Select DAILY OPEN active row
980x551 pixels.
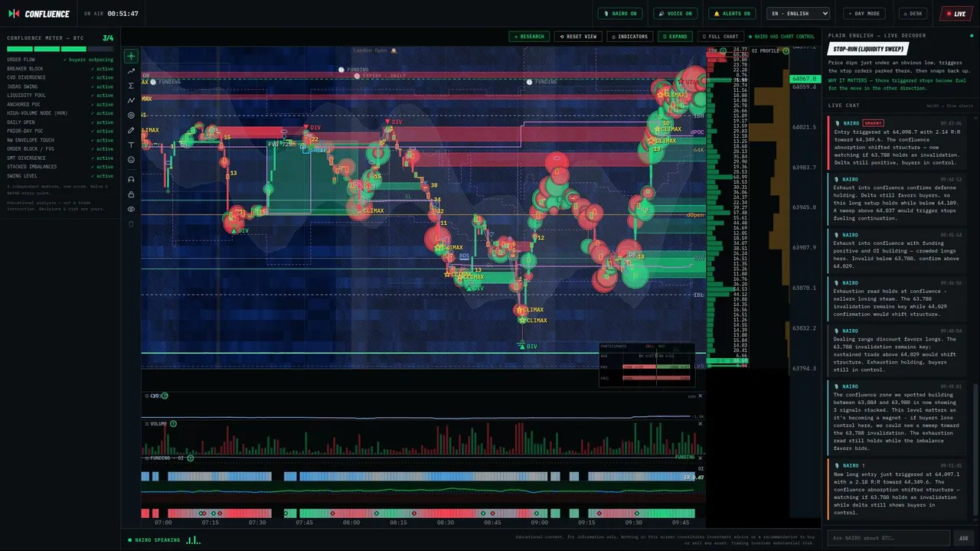point(60,122)
